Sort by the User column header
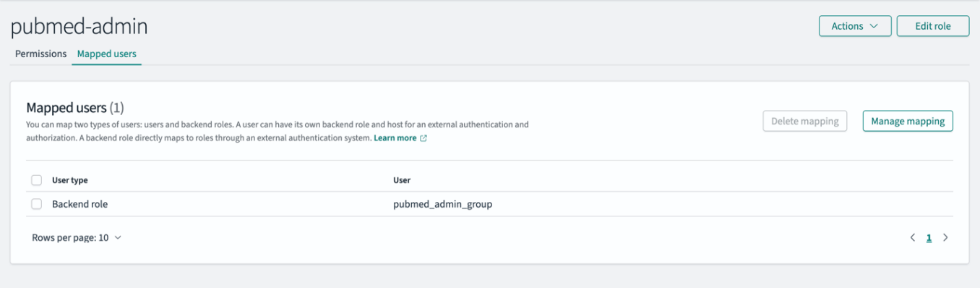 (x=402, y=180)
